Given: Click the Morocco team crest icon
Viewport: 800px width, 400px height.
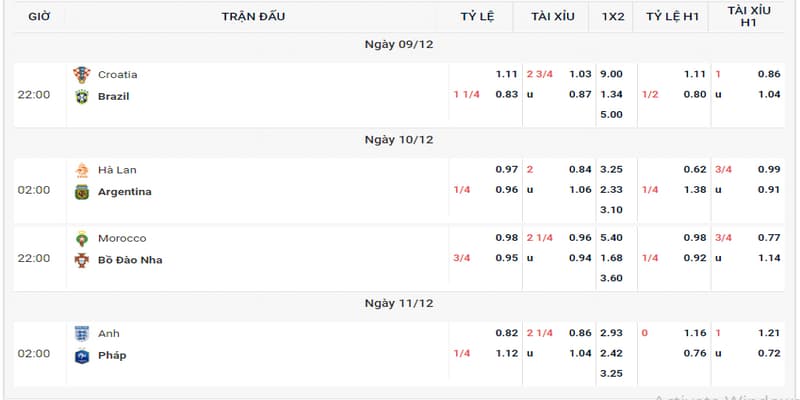Looking at the screenshot, I should click(x=82, y=238).
